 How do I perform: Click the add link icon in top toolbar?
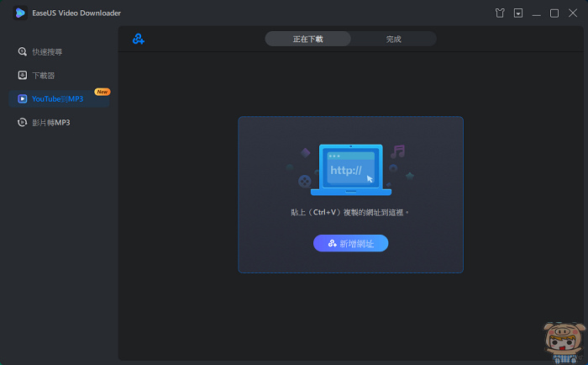(139, 39)
